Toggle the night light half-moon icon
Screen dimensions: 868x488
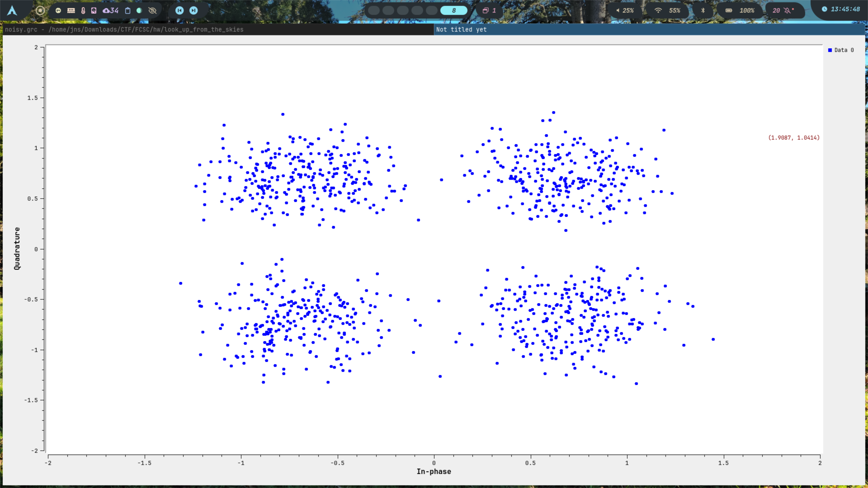tap(139, 10)
